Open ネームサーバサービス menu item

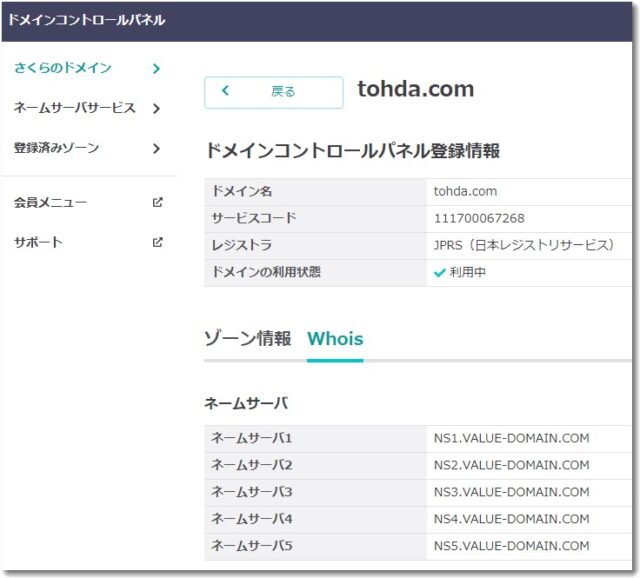[75, 108]
